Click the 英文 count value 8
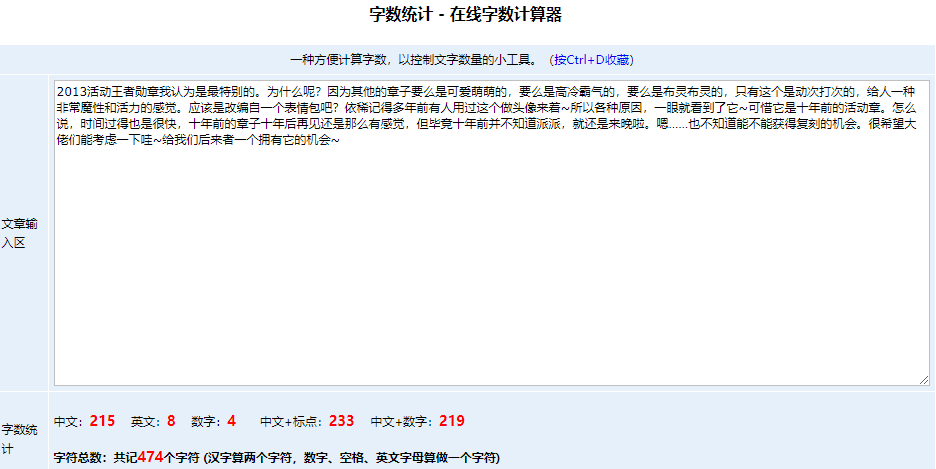936x469 pixels. click(171, 421)
